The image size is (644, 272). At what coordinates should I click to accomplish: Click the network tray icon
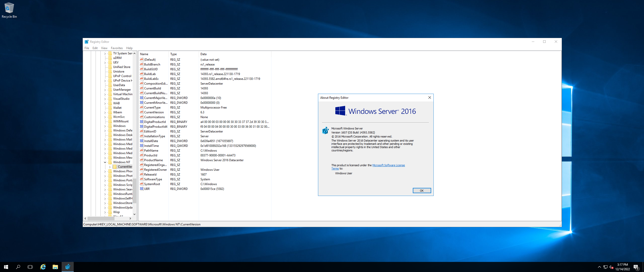pyautogui.click(x=606, y=267)
